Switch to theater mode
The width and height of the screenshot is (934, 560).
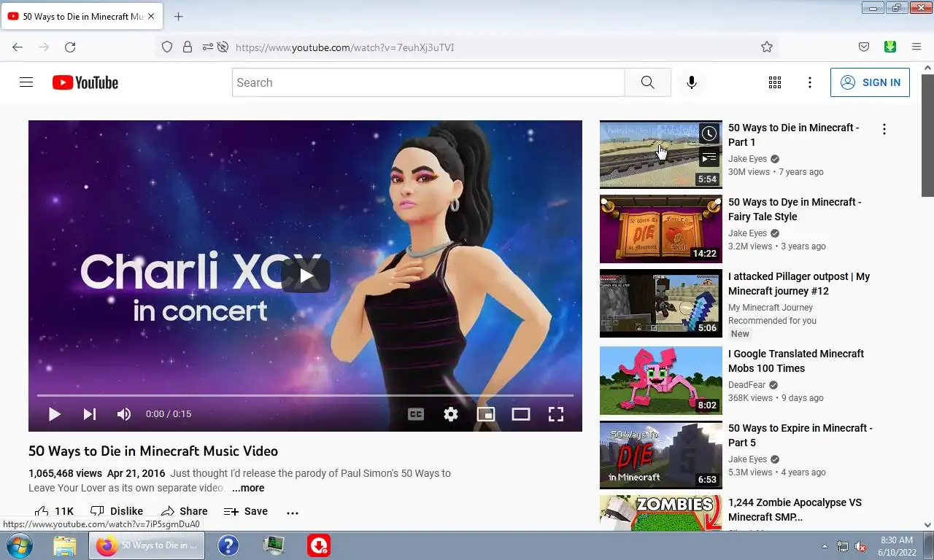click(x=521, y=414)
